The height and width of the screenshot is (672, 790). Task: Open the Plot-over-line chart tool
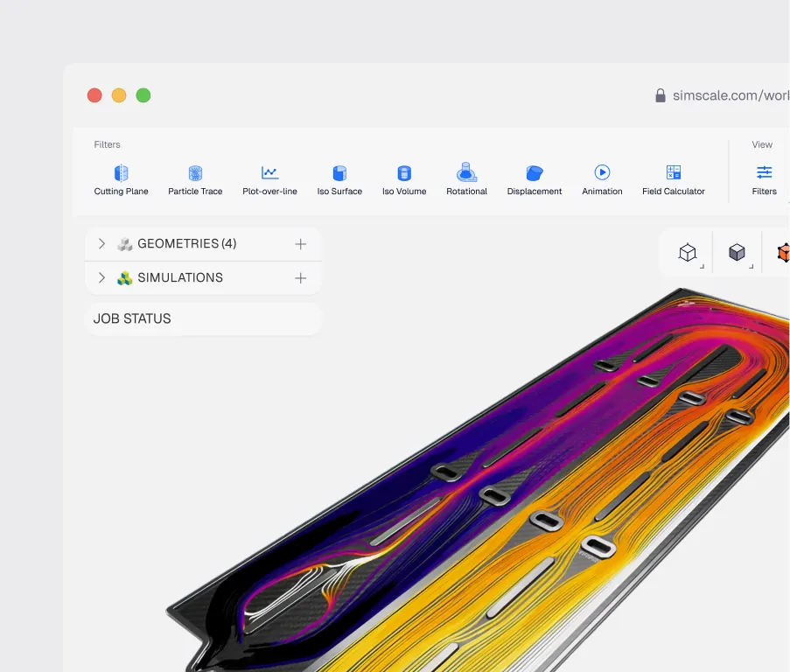(x=269, y=172)
